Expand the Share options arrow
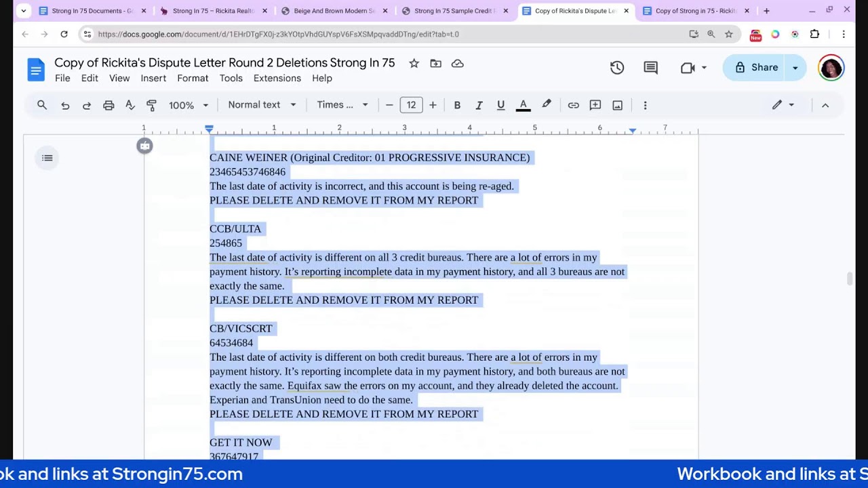 coord(795,67)
